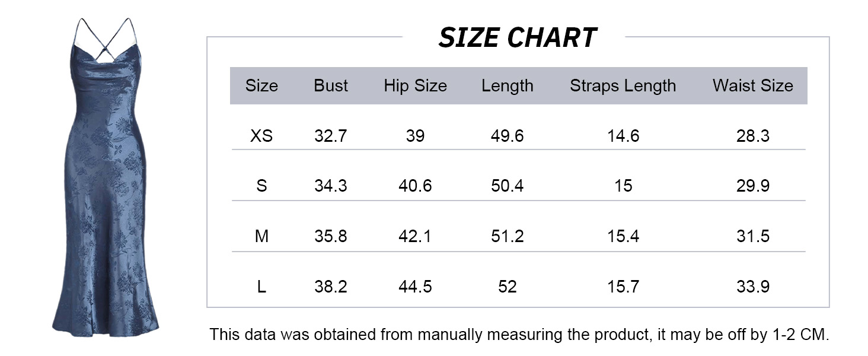
Task: Click the S hip size value 40.6
Action: pyautogui.click(x=415, y=186)
